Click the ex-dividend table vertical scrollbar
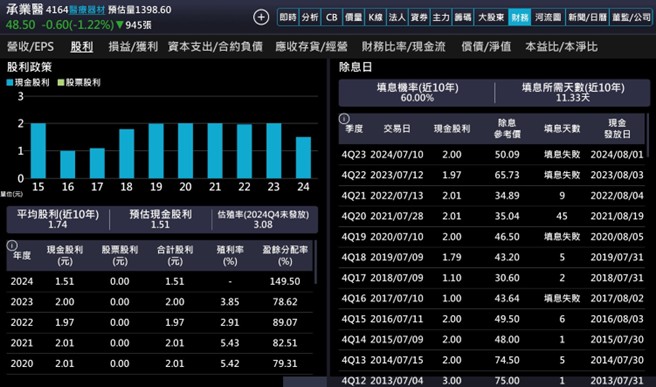 [648, 135]
